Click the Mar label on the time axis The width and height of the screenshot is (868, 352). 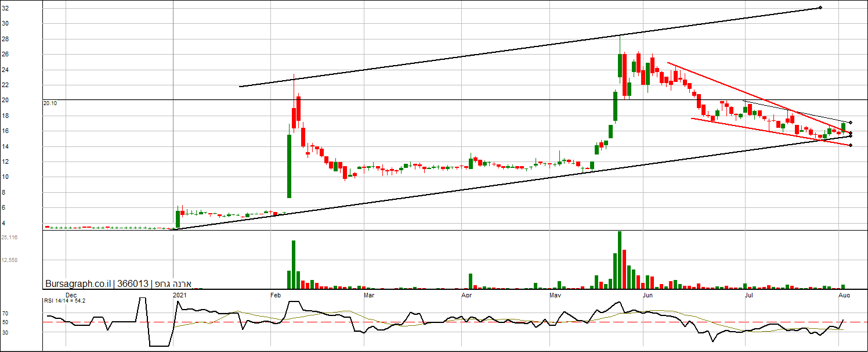[x=369, y=295]
